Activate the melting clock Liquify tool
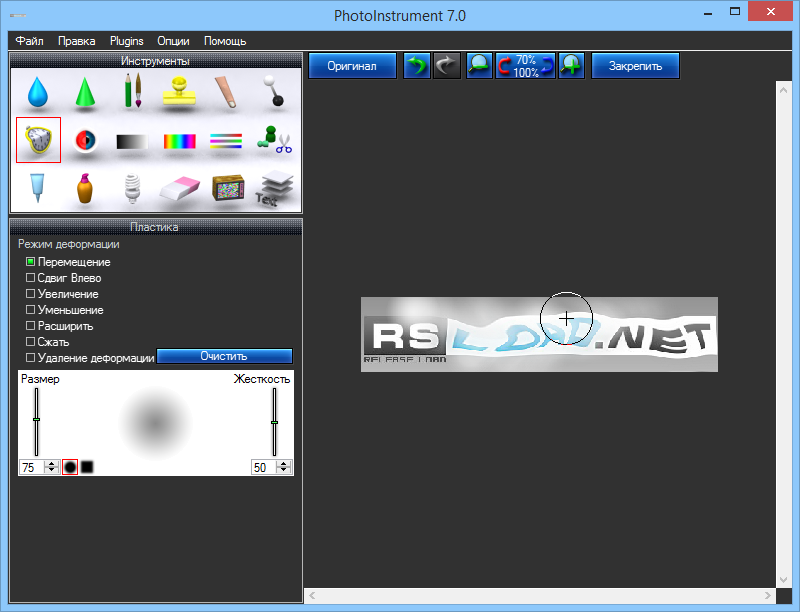Screen dimensions: 800x612 [x=38, y=140]
